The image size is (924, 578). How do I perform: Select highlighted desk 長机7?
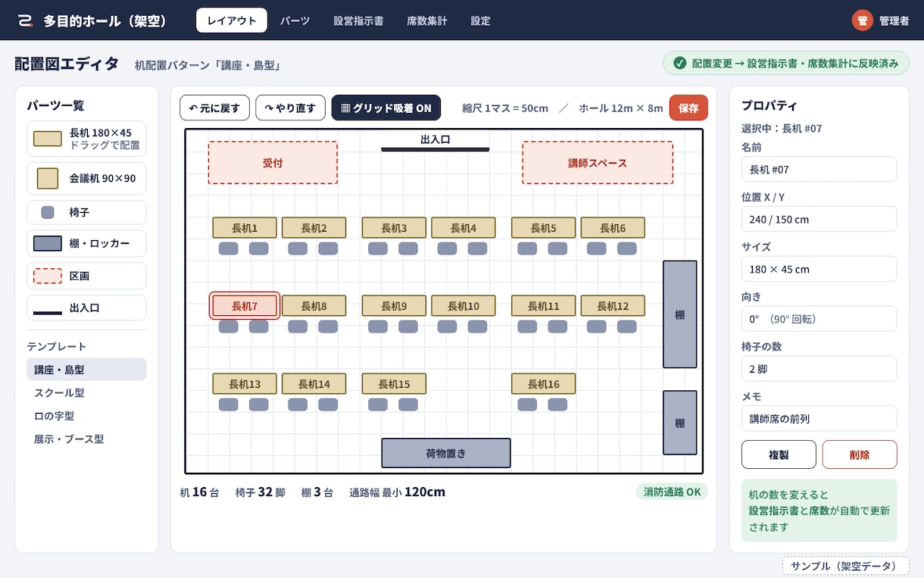245,306
